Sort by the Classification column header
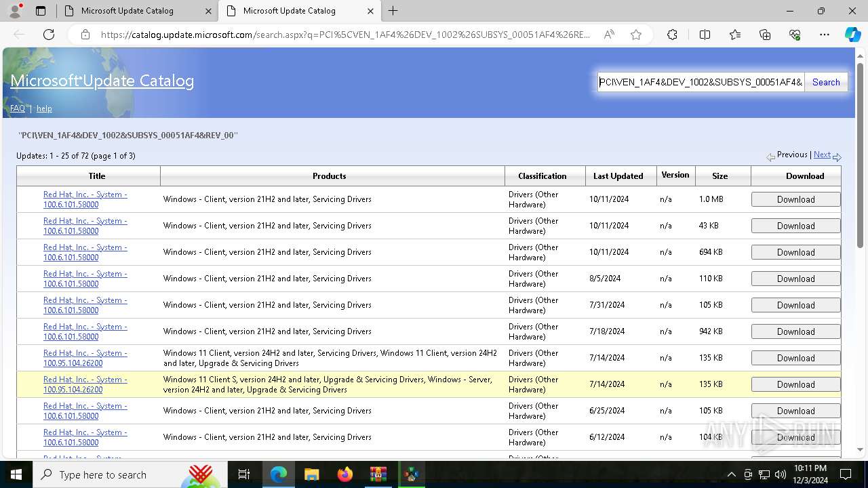 (542, 176)
